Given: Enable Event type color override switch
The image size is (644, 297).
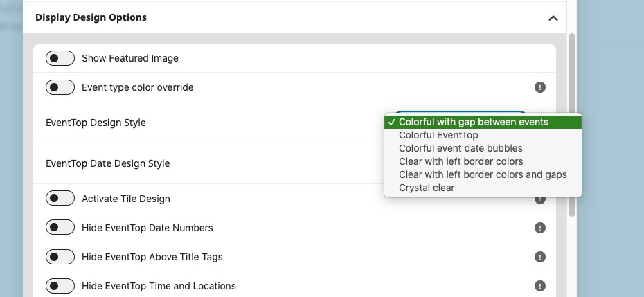Looking at the screenshot, I should pos(60,87).
